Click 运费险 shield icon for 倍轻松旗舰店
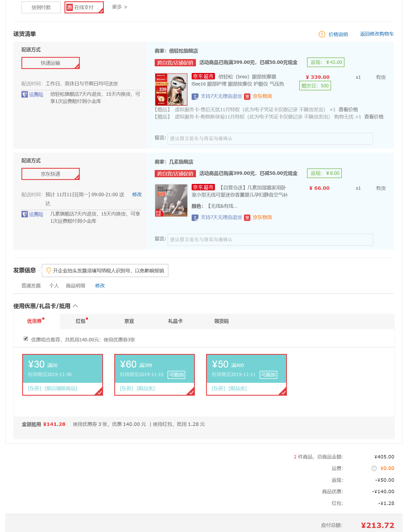 (x=25, y=94)
